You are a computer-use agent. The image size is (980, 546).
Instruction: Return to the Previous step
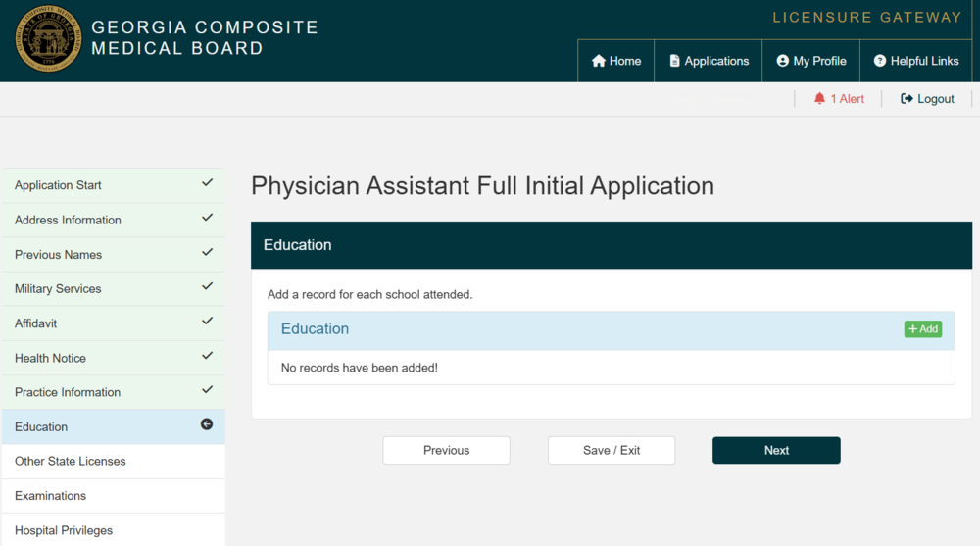(446, 450)
